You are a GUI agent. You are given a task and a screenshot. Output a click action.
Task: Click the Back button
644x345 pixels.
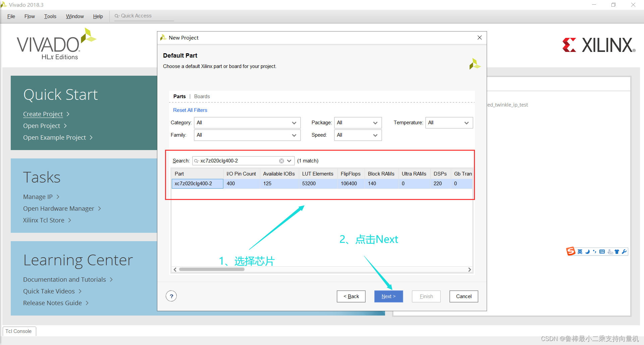coord(351,296)
